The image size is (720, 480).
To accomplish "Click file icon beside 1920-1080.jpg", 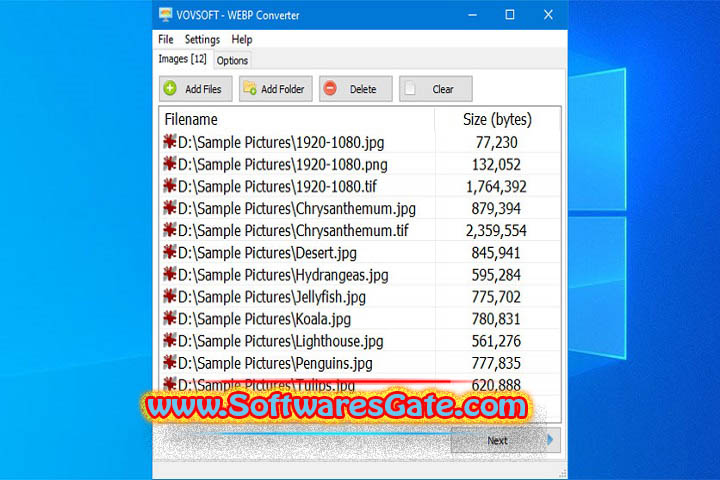I will [x=170, y=141].
